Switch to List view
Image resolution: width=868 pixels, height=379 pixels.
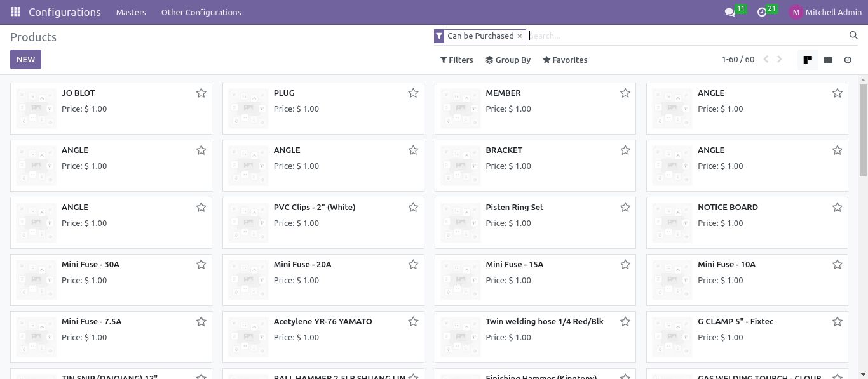coord(828,60)
